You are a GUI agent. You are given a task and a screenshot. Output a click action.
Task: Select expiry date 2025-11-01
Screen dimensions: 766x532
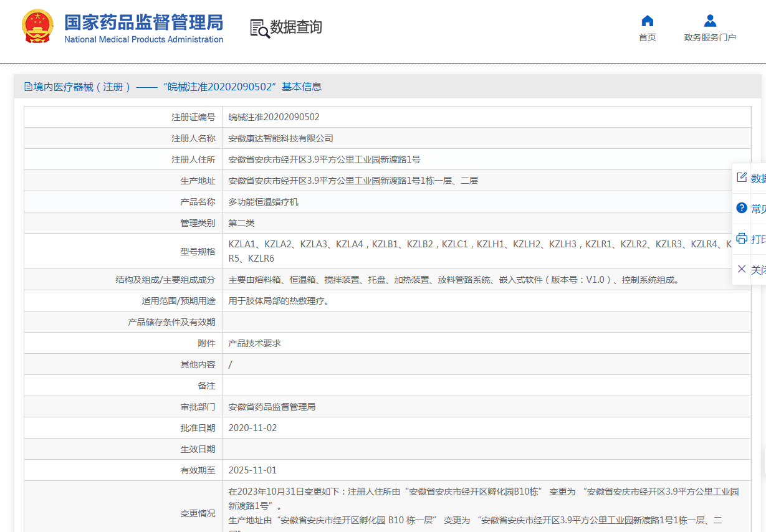point(253,470)
